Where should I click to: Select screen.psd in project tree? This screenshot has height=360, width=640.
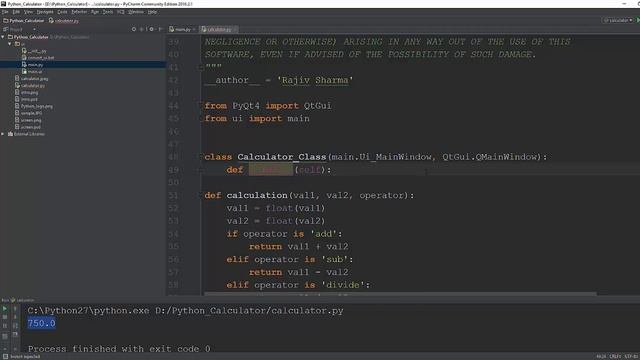[28, 127]
